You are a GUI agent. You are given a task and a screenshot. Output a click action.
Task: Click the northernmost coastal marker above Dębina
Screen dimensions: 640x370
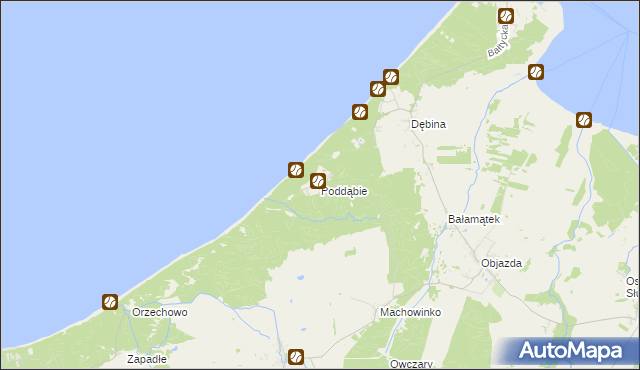point(391,77)
